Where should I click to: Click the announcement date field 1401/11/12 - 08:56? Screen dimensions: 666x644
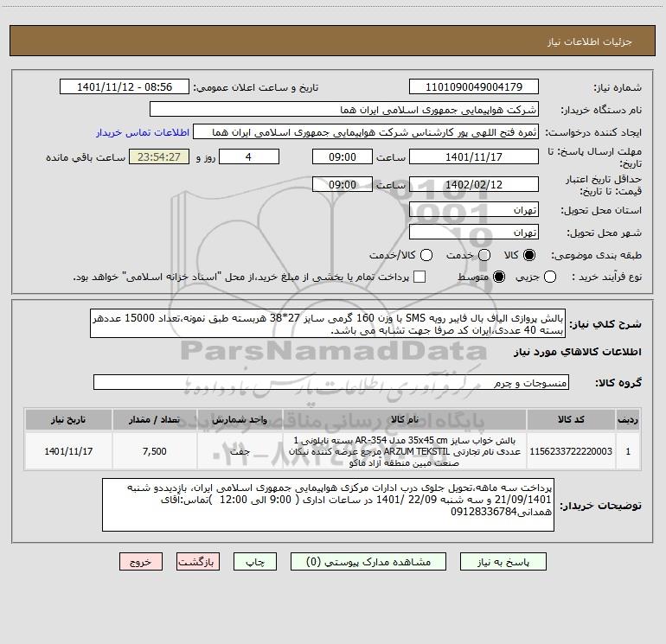point(125,86)
